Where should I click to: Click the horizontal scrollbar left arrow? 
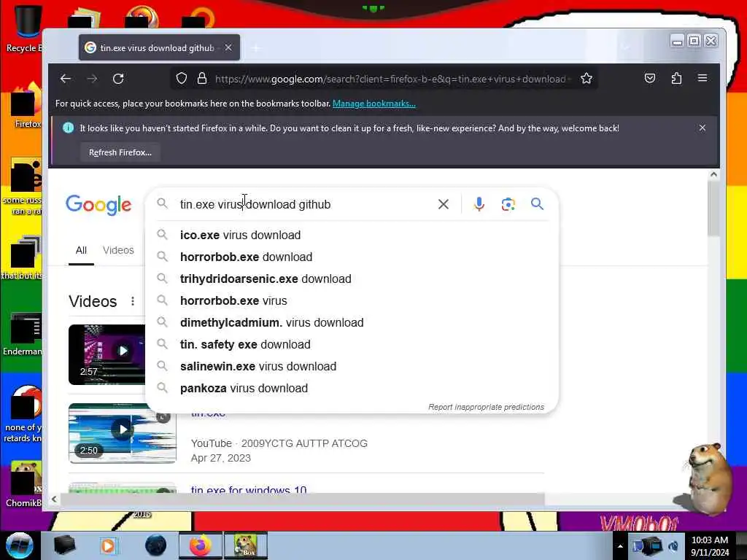coord(54,499)
